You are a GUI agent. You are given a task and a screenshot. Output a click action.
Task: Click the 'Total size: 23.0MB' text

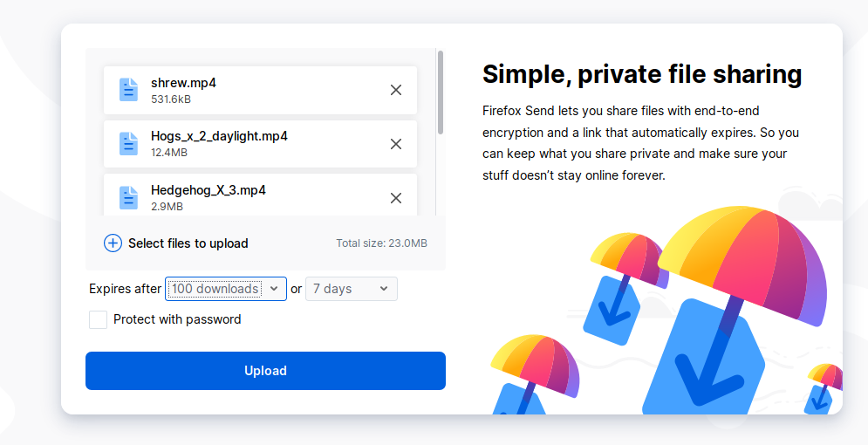click(381, 243)
